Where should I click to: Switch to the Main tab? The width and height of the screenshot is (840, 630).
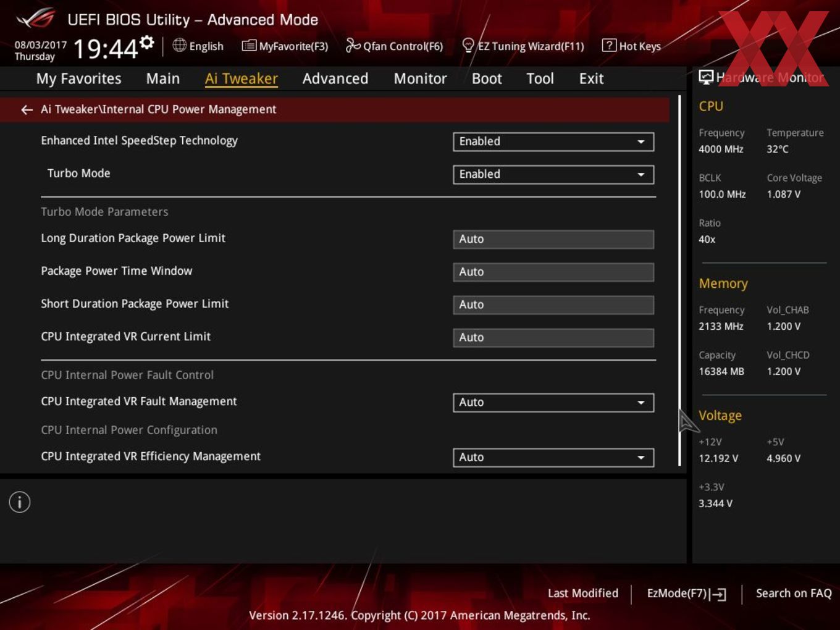pos(163,78)
